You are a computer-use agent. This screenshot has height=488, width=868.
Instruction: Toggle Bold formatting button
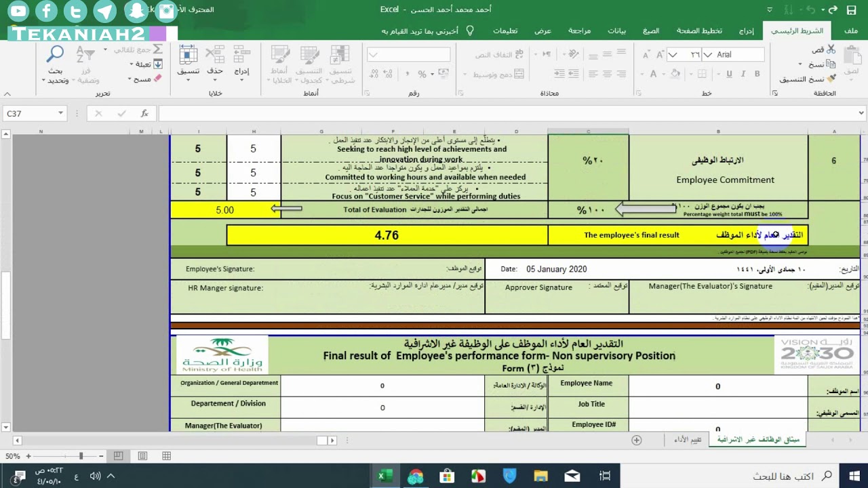tap(757, 74)
